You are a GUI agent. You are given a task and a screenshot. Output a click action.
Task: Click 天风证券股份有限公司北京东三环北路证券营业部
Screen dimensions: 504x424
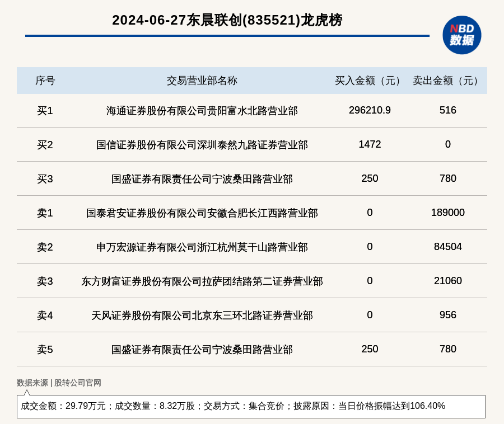202,315
